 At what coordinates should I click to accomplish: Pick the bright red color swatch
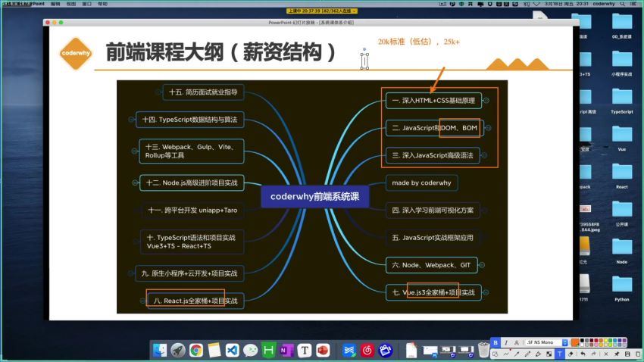[x=596, y=341]
